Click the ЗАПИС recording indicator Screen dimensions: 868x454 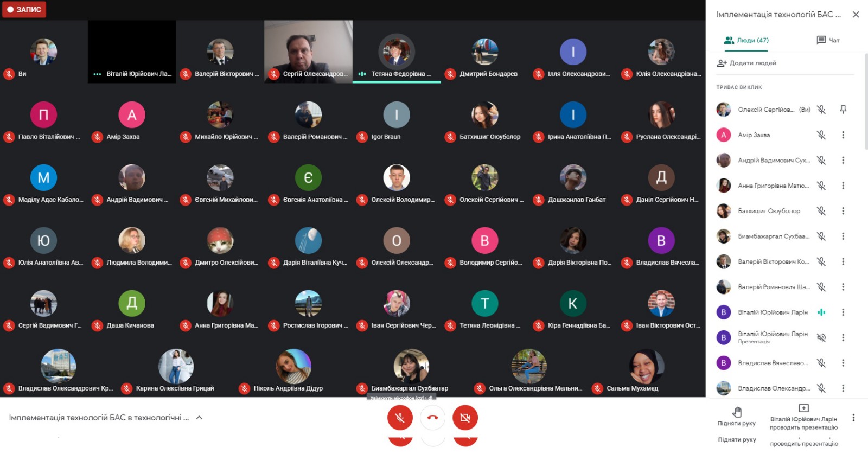(24, 9)
